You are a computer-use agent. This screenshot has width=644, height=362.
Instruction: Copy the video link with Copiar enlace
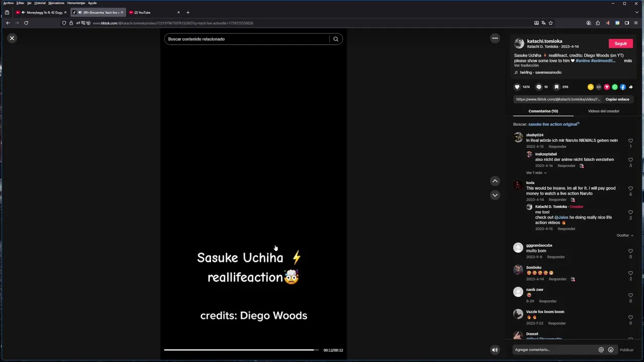pyautogui.click(x=617, y=100)
